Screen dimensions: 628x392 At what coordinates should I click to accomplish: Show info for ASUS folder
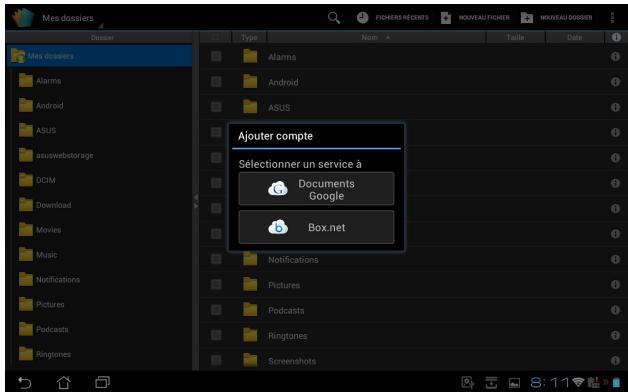[616, 107]
